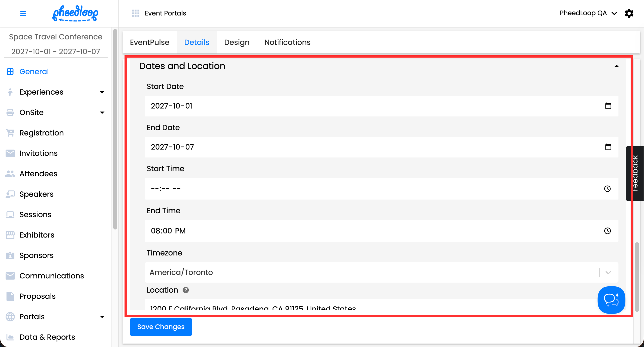This screenshot has width=644, height=347.
Task: Open the chat assistant bubble
Action: coord(611,300)
